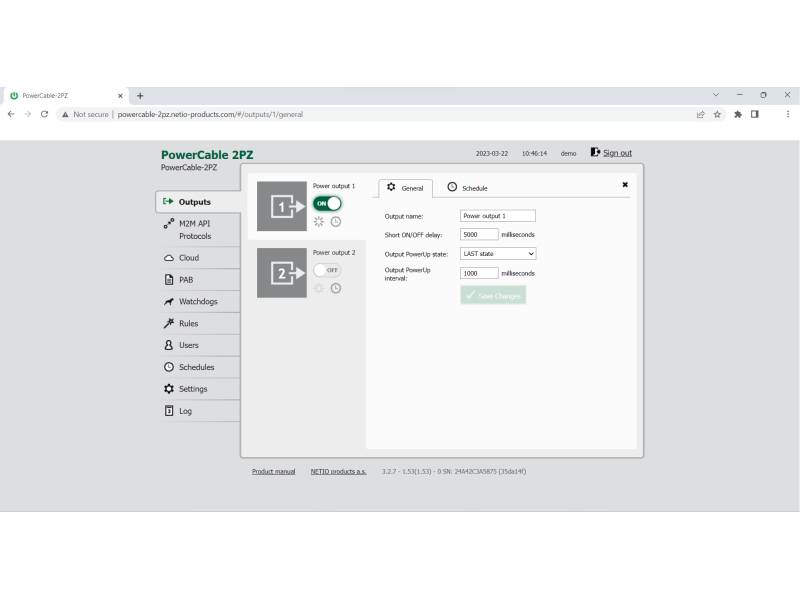Screen dimensions: 800x600
Task: Click the Save Changes button
Action: (x=493, y=295)
